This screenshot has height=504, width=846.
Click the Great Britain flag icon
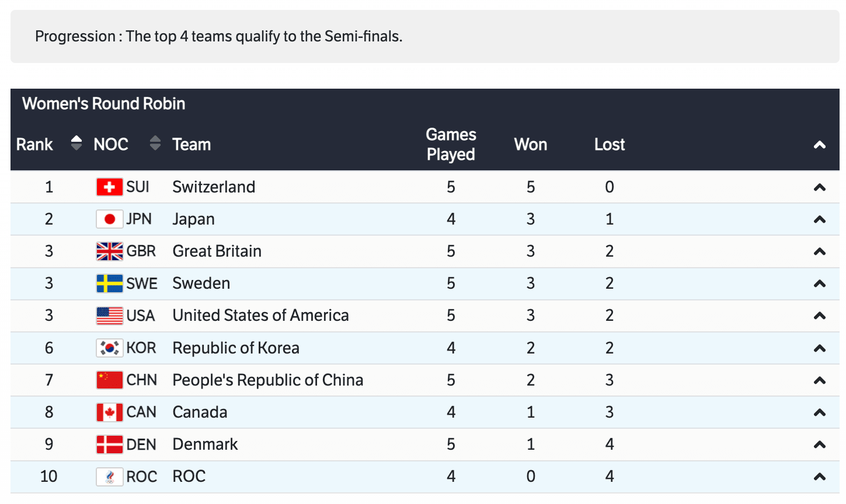(x=109, y=251)
